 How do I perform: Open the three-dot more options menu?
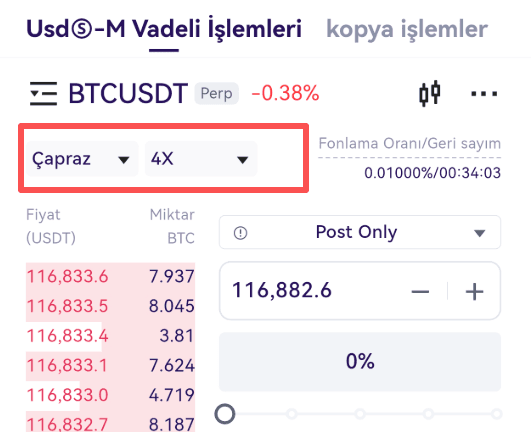pos(484,93)
